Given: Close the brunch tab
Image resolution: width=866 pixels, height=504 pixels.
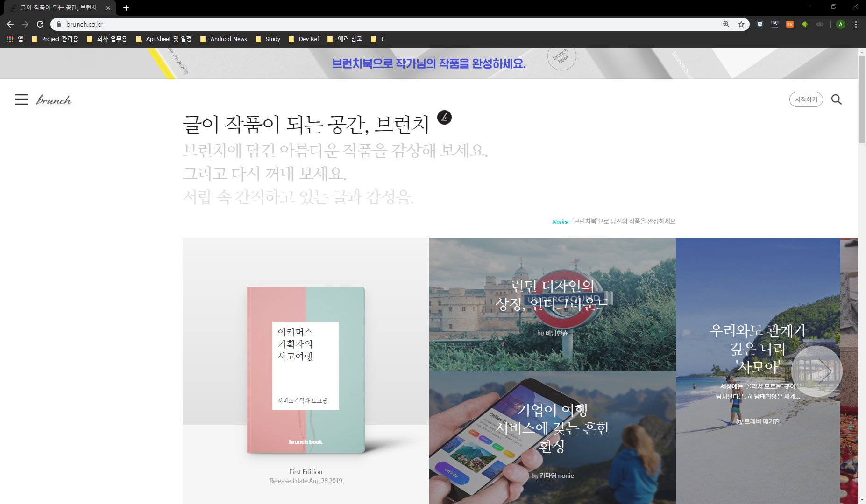Looking at the screenshot, I should point(108,8).
